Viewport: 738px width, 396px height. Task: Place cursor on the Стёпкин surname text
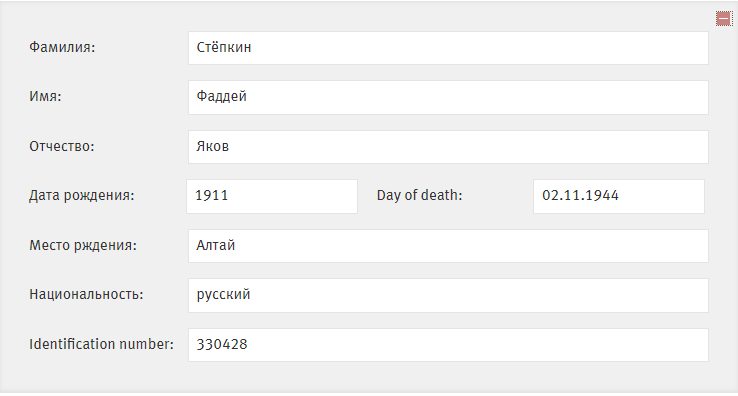pyautogui.click(x=224, y=47)
